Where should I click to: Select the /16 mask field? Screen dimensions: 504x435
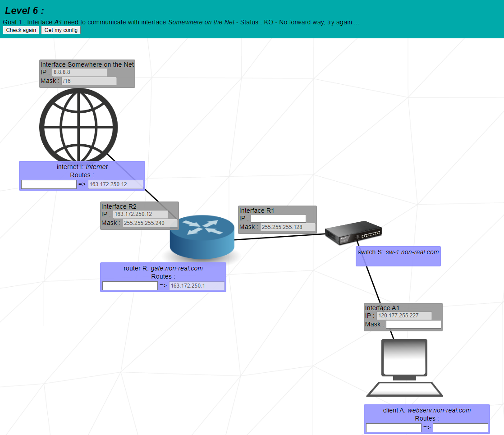tap(89, 81)
